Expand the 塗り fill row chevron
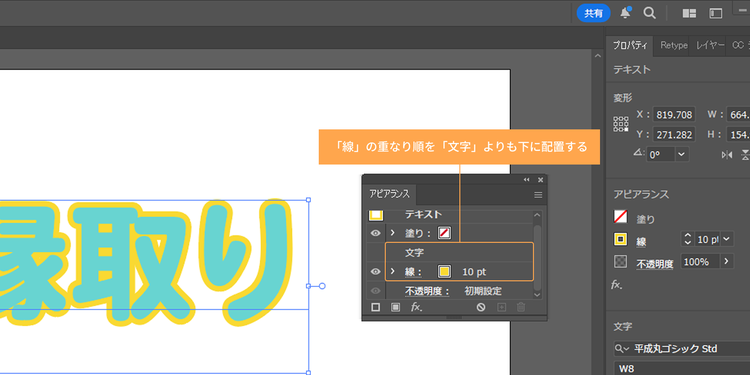Screen dimensions: 750x375 pos(393,233)
